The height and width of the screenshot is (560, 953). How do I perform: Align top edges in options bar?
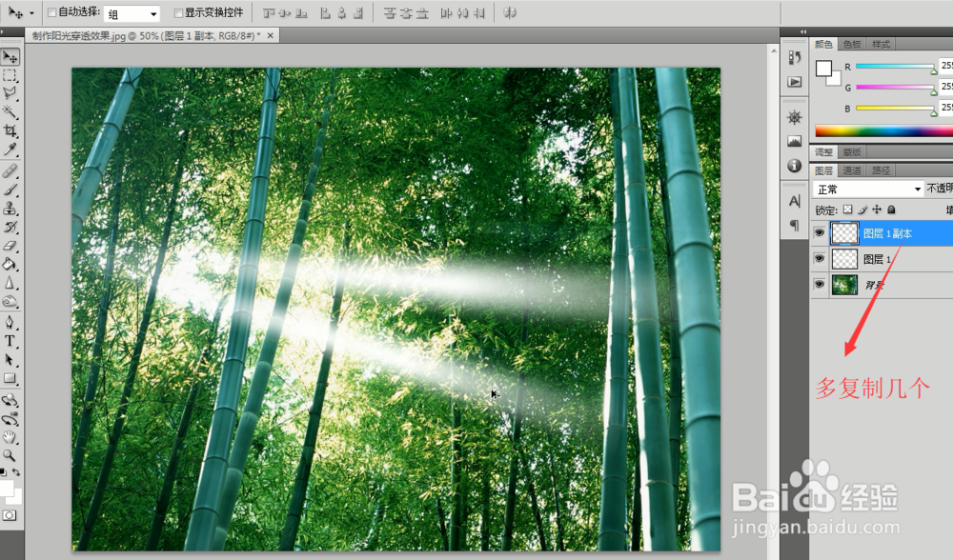(x=269, y=12)
